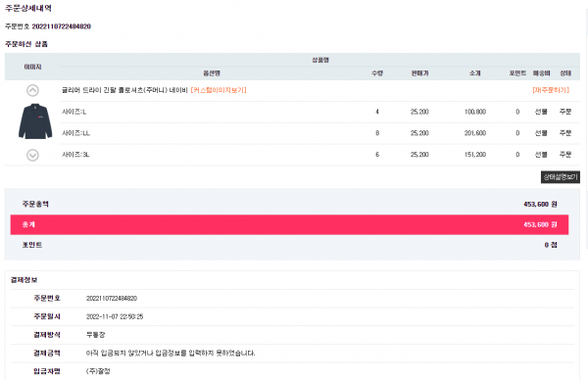Click the 주문 status of size 3L row
Viewport: 588px width, 380px height.
(x=565, y=155)
